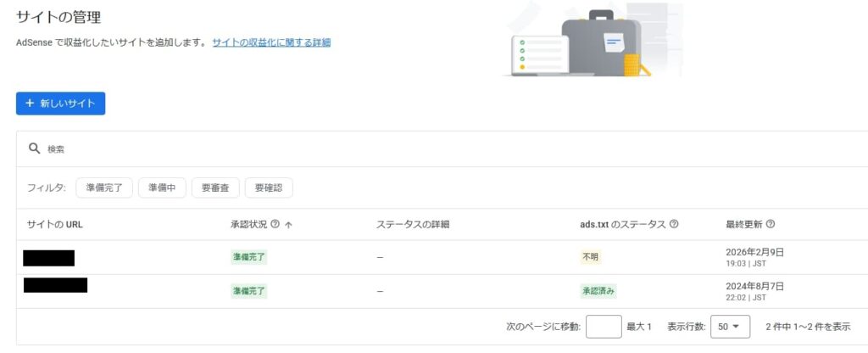Open サイトの収益化に関する詳細 link
Screen dimensions: 868x353
(271, 42)
